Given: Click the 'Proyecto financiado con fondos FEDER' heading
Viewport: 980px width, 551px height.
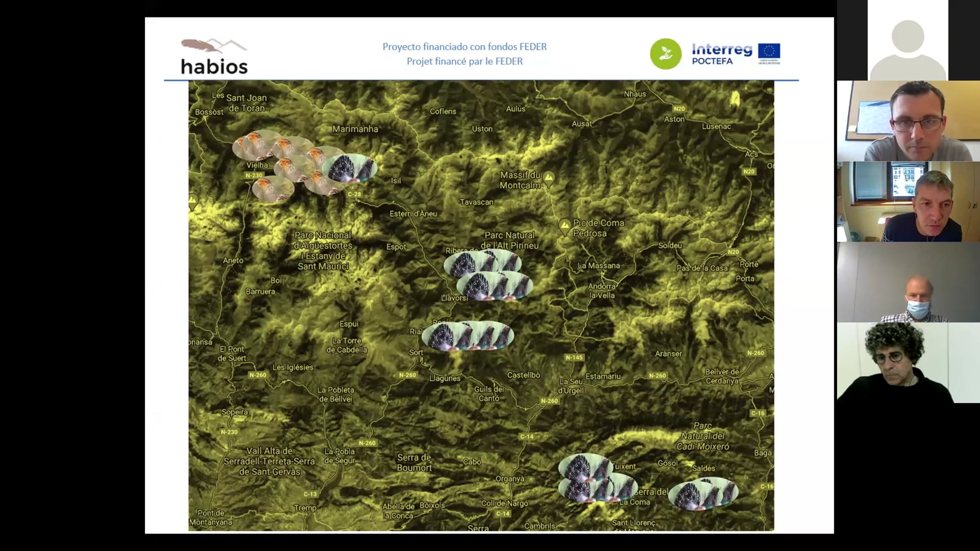Looking at the screenshot, I should coord(465,47).
